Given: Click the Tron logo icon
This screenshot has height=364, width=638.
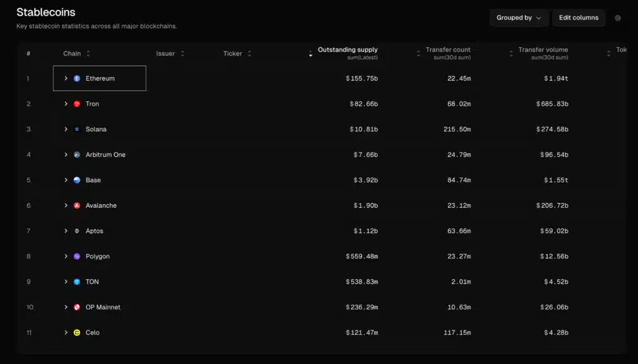Looking at the screenshot, I should point(77,103).
